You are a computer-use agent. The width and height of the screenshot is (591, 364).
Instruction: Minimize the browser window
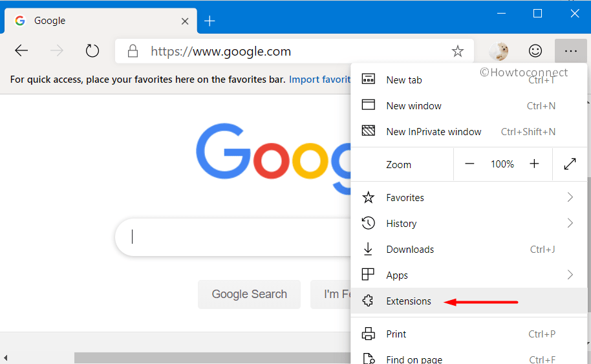[501, 14]
